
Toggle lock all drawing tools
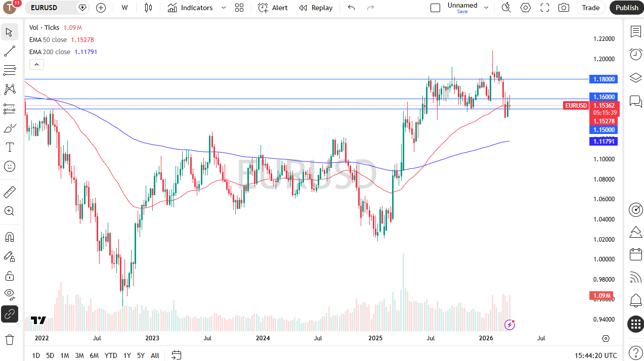click(9, 276)
